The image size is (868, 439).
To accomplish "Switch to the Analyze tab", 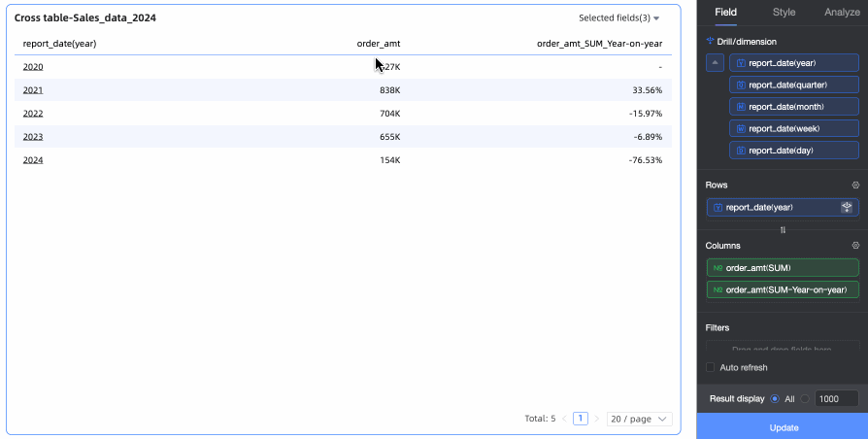I will (842, 13).
